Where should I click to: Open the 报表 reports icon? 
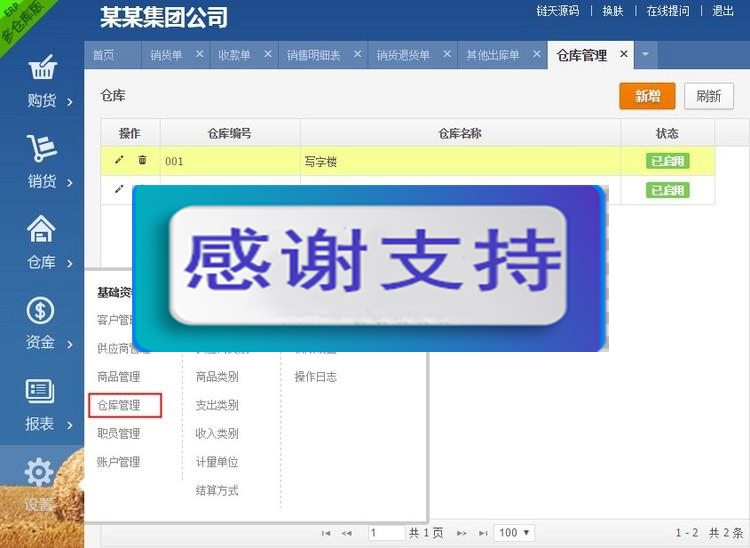point(40,391)
